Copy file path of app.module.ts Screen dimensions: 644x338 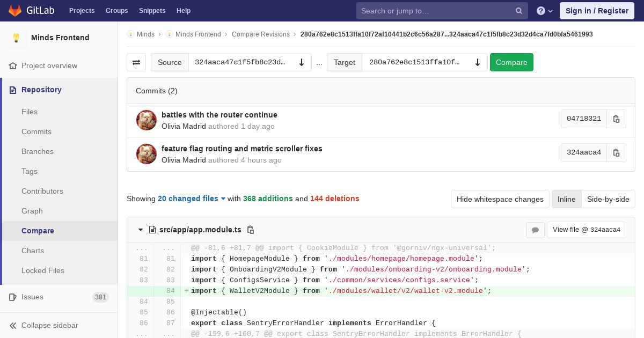pyautogui.click(x=251, y=230)
